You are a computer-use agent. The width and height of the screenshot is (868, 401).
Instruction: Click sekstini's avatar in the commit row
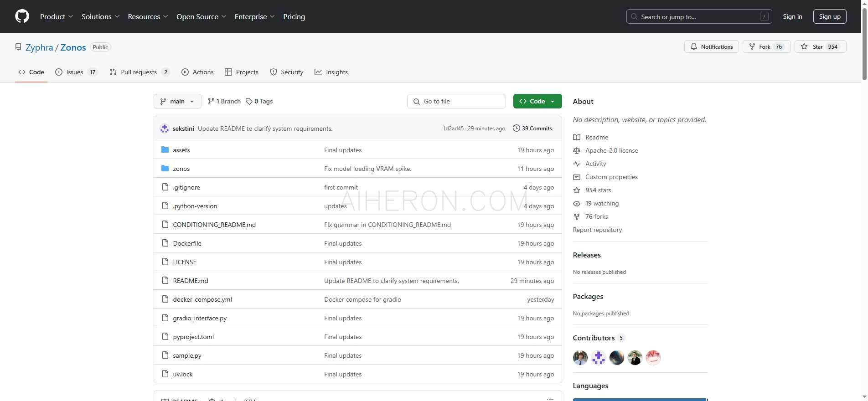165,129
